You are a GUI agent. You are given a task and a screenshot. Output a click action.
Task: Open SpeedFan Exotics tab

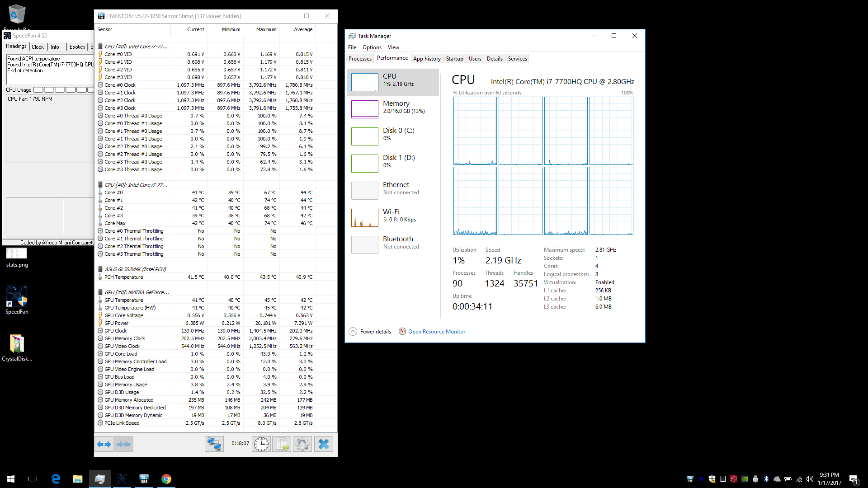coord(77,47)
